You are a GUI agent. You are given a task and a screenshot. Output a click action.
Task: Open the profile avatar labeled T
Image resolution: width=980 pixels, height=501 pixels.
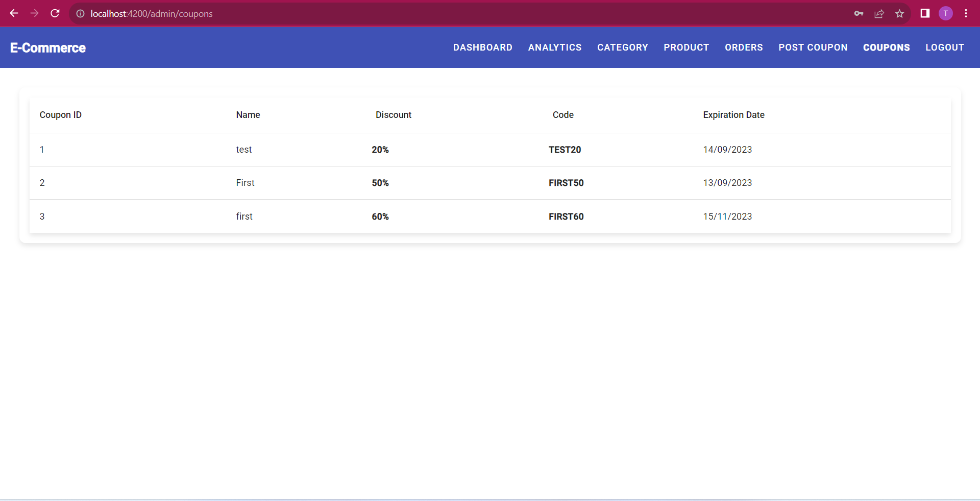click(x=946, y=13)
